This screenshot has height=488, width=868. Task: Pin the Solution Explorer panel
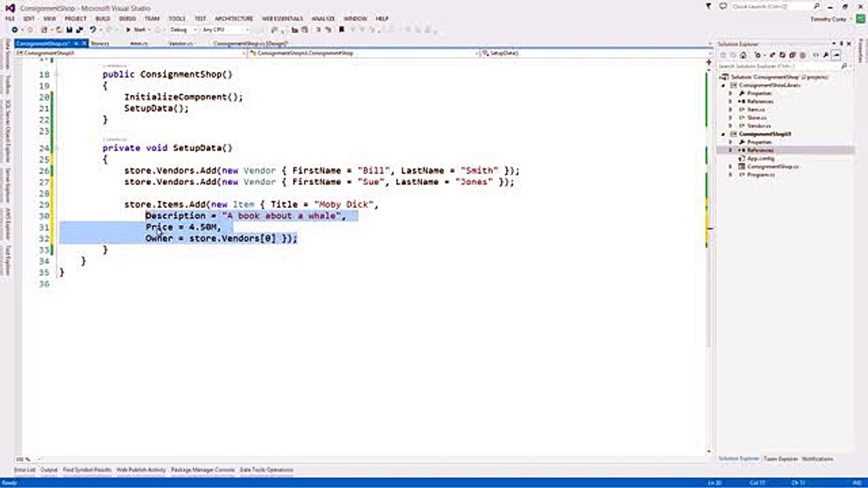point(843,45)
